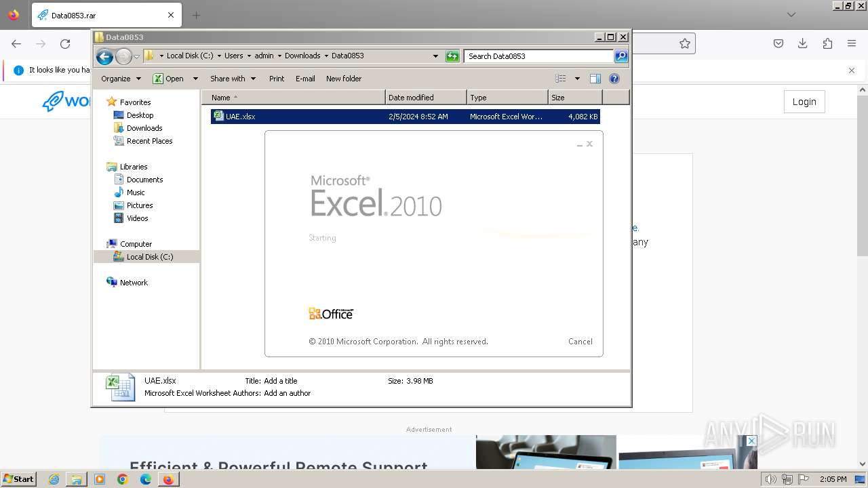Minimize the Excel 2010 splash screen

[x=580, y=144]
